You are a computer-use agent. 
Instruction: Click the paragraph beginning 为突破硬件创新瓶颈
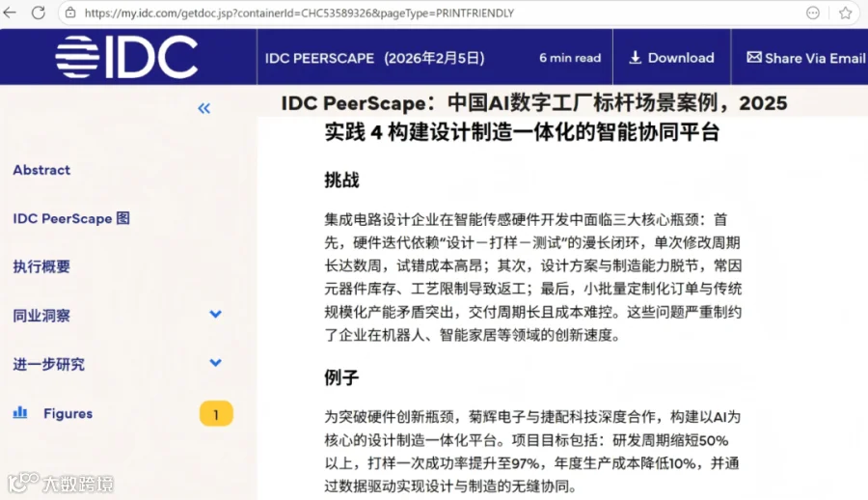[532, 451]
